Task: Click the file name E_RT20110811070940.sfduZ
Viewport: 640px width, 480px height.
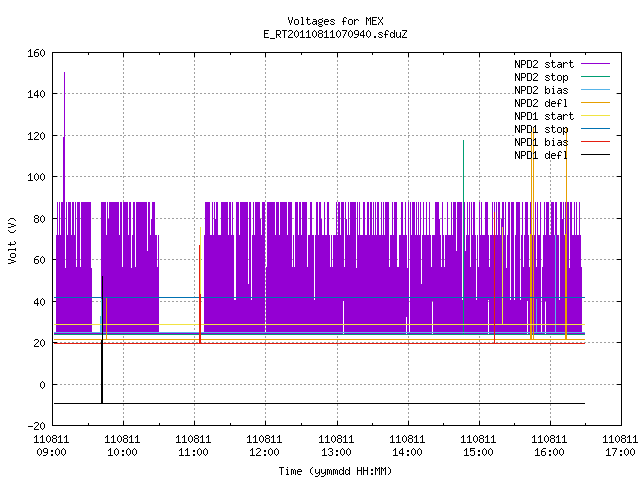Action: pos(335,34)
